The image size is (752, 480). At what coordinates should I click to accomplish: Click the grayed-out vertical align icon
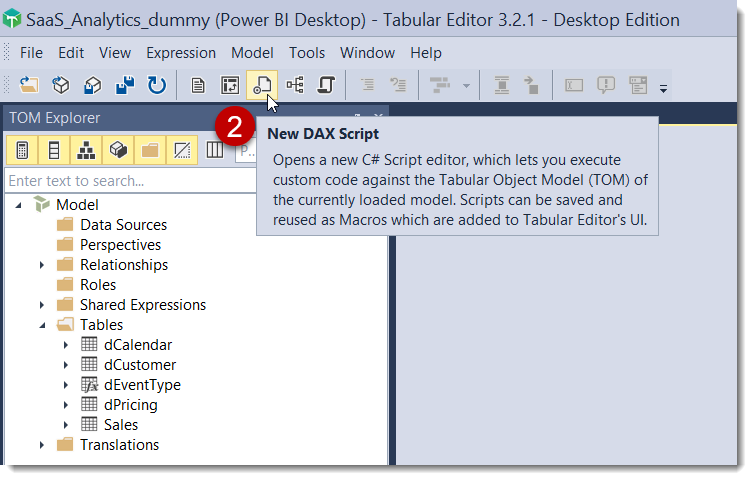(502, 85)
